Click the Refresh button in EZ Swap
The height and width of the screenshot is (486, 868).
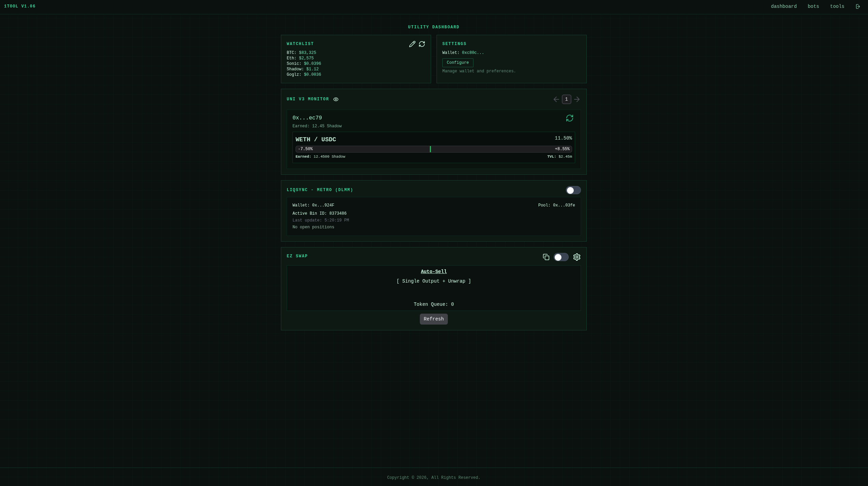coord(434,319)
